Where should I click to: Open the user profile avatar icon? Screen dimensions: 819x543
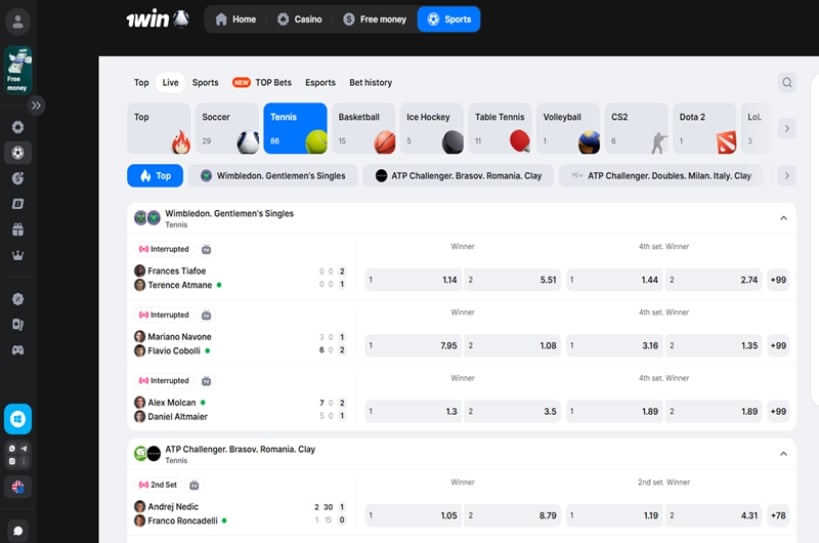(18, 21)
